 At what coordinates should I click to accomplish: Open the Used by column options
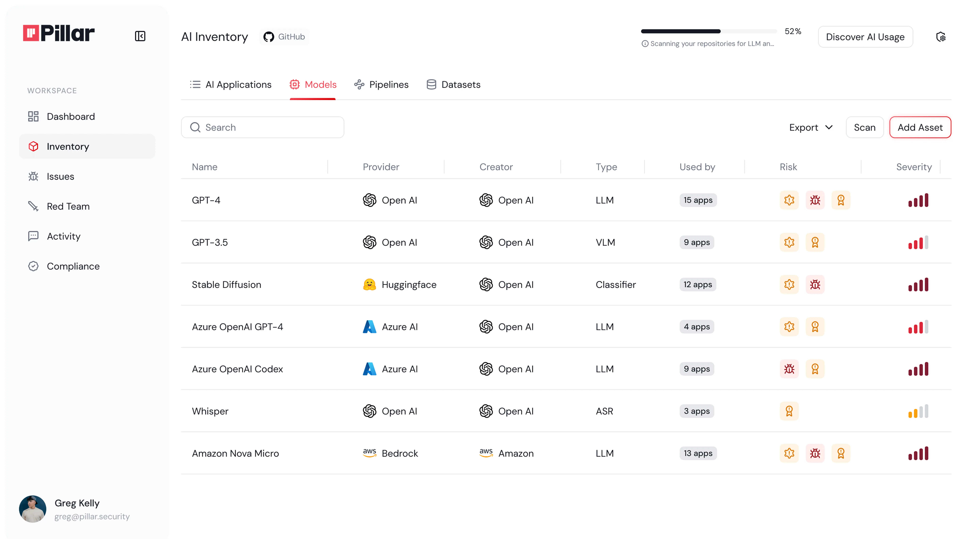coord(697,167)
